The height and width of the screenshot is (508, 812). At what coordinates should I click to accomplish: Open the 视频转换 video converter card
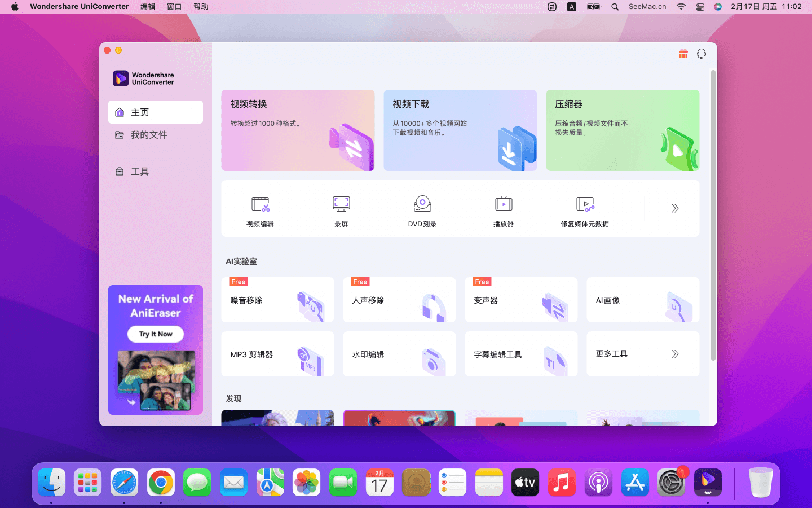298,130
